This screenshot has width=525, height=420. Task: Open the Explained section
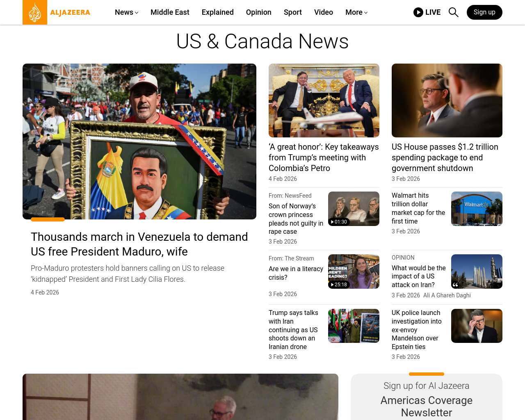pyautogui.click(x=217, y=12)
